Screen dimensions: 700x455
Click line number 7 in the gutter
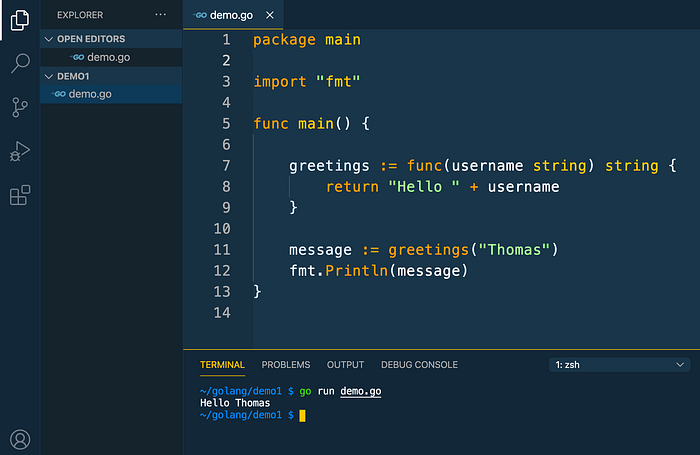click(x=226, y=166)
